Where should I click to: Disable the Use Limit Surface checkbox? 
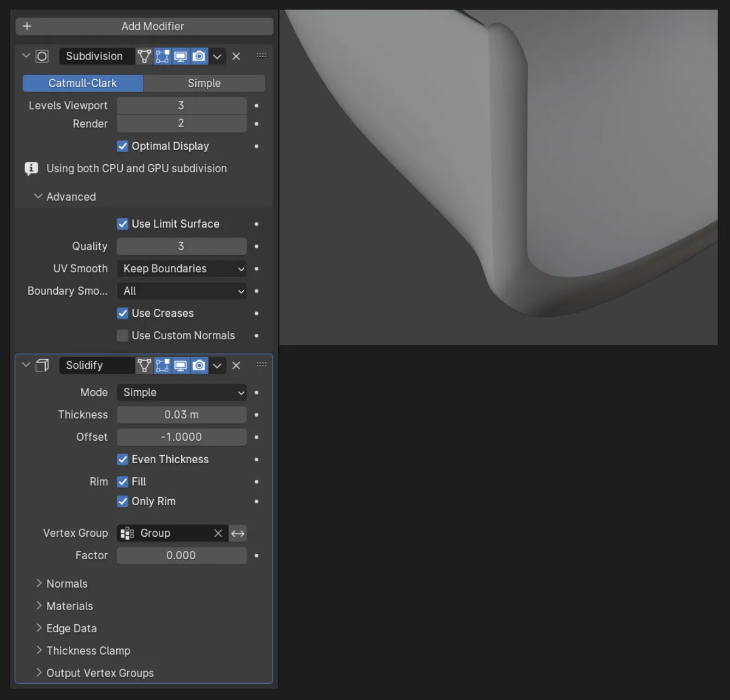(123, 224)
